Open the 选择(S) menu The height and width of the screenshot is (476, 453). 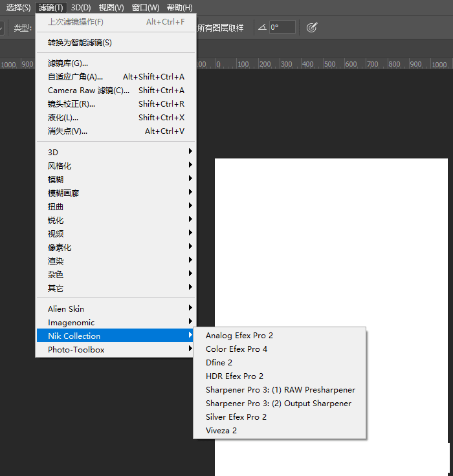pyautogui.click(x=18, y=7)
